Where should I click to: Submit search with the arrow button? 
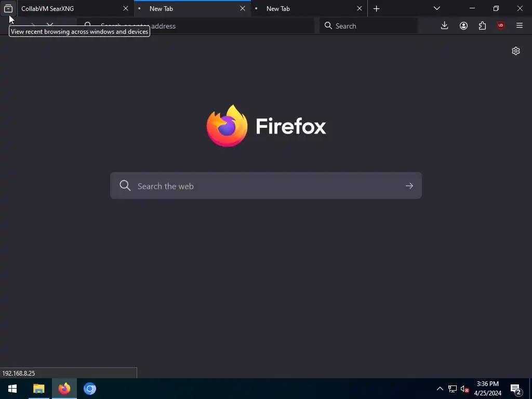click(x=409, y=185)
